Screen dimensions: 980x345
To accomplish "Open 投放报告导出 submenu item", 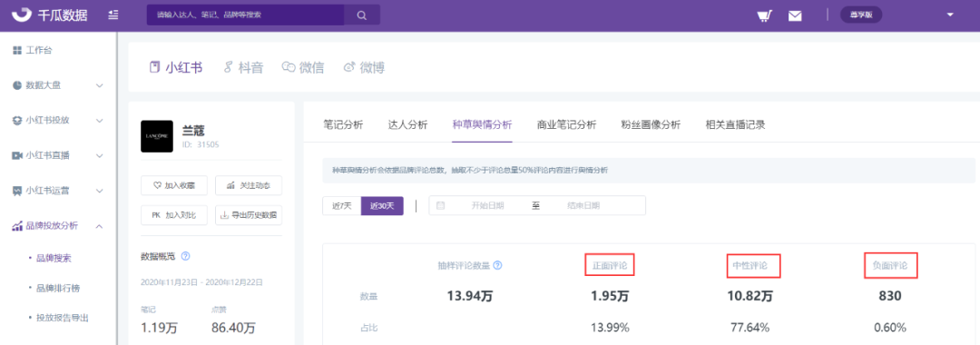I will click(x=62, y=318).
